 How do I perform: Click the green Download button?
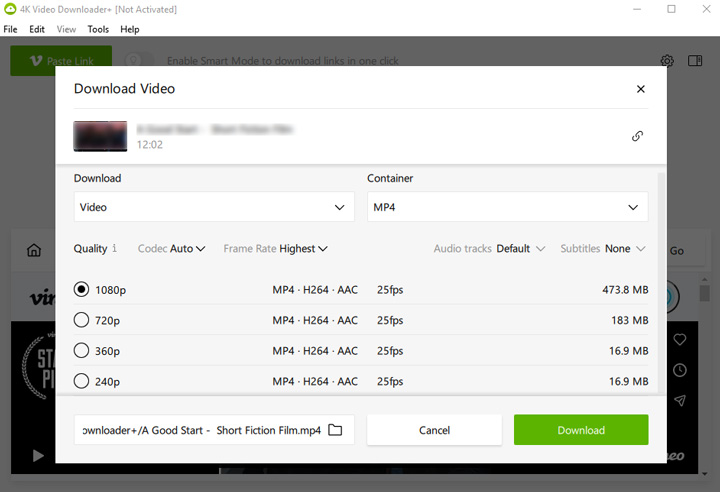(x=581, y=430)
